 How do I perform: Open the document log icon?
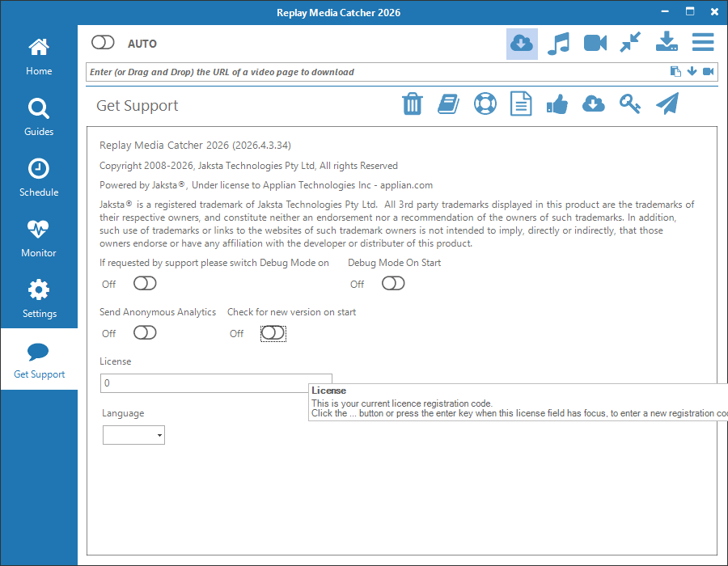click(x=521, y=103)
